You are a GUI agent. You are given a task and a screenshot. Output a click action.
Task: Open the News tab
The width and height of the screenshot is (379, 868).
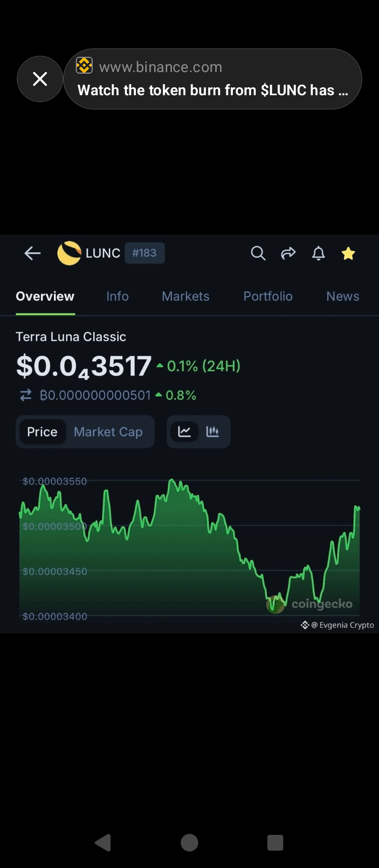point(343,297)
